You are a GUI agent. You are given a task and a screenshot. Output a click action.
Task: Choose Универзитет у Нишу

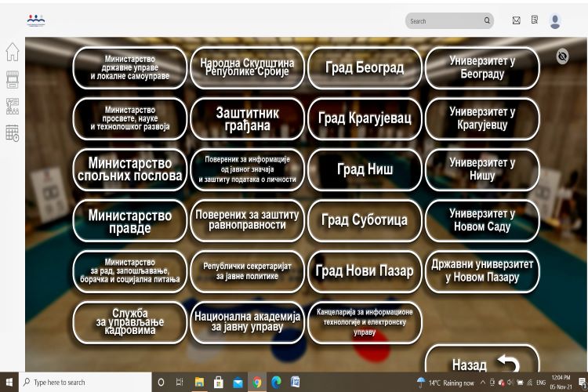(482, 169)
